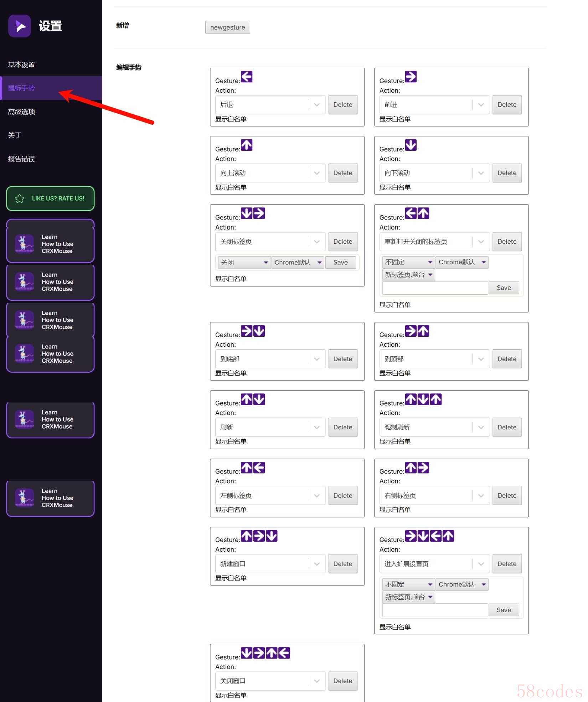Click the right arrow gesture icon for 前进
The height and width of the screenshot is (702, 588).
411,77
